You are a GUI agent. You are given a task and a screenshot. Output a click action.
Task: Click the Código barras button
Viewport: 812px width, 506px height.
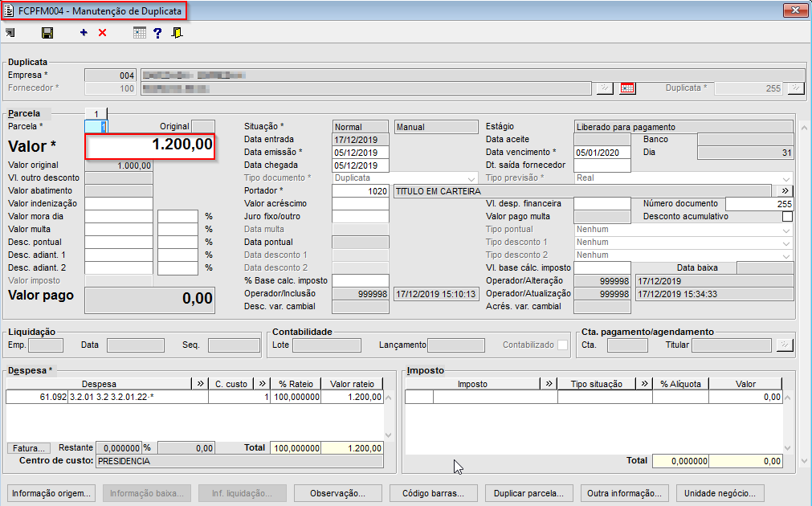pyautogui.click(x=434, y=493)
